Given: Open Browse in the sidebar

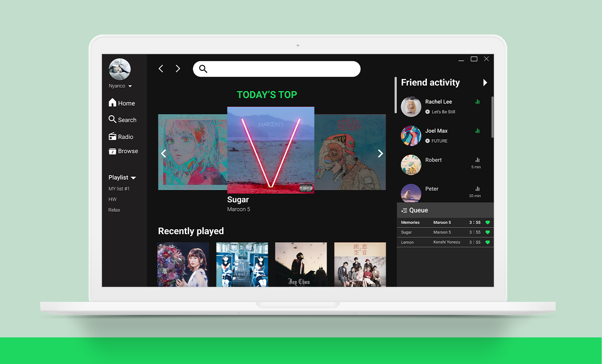Looking at the screenshot, I should click(123, 151).
